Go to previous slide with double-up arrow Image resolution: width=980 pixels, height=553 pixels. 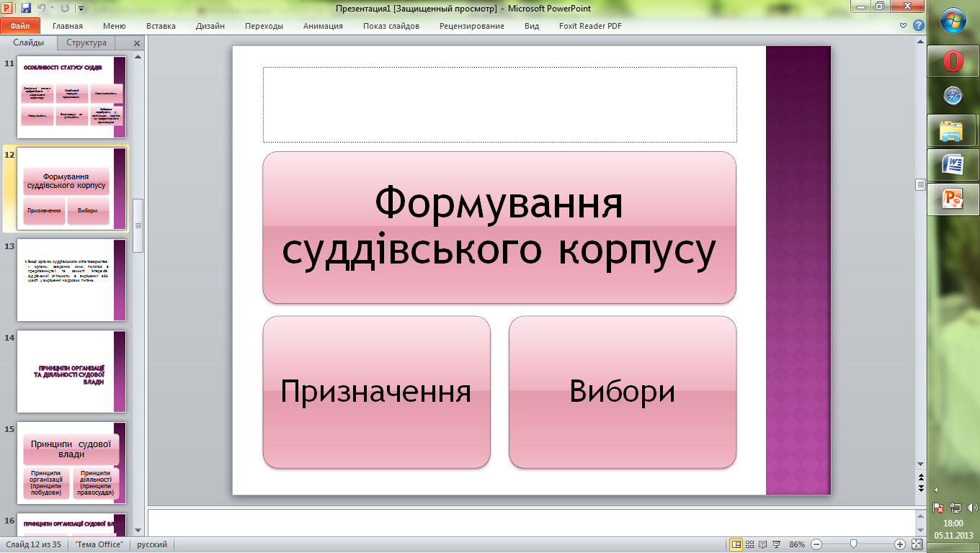click(x=920, y=478)
